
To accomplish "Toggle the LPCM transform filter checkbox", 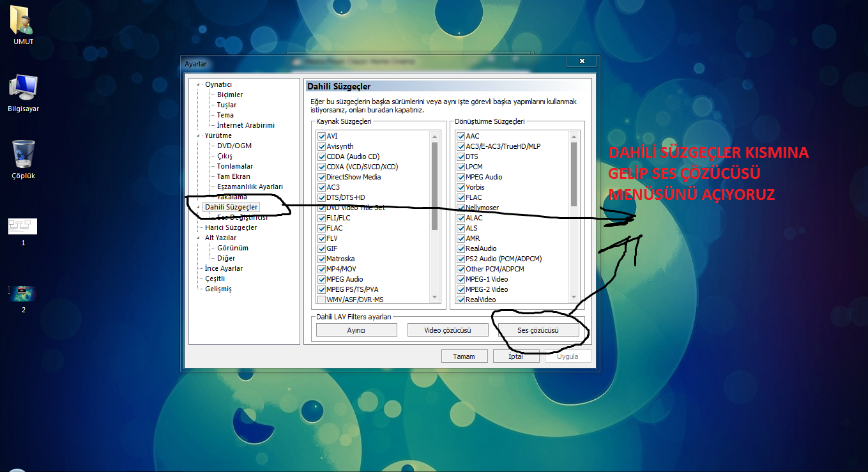I will pyautogui.click(x=461, y=167).
